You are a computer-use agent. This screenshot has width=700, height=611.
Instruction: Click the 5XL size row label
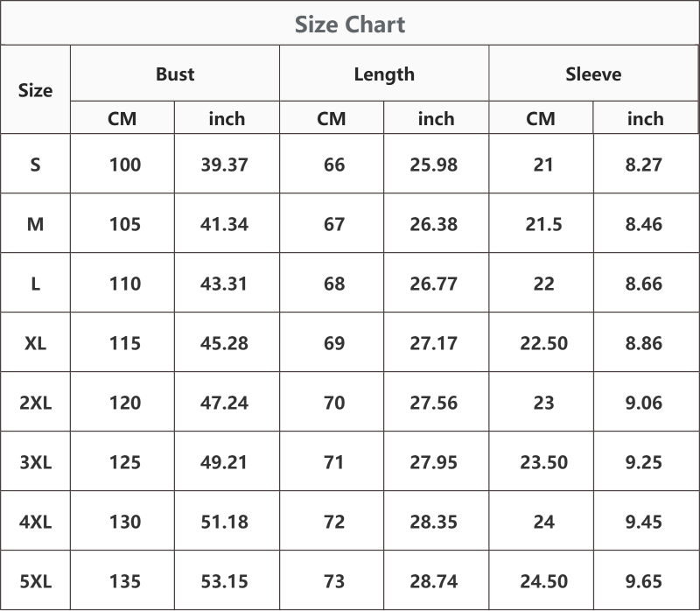click(35, 581)
